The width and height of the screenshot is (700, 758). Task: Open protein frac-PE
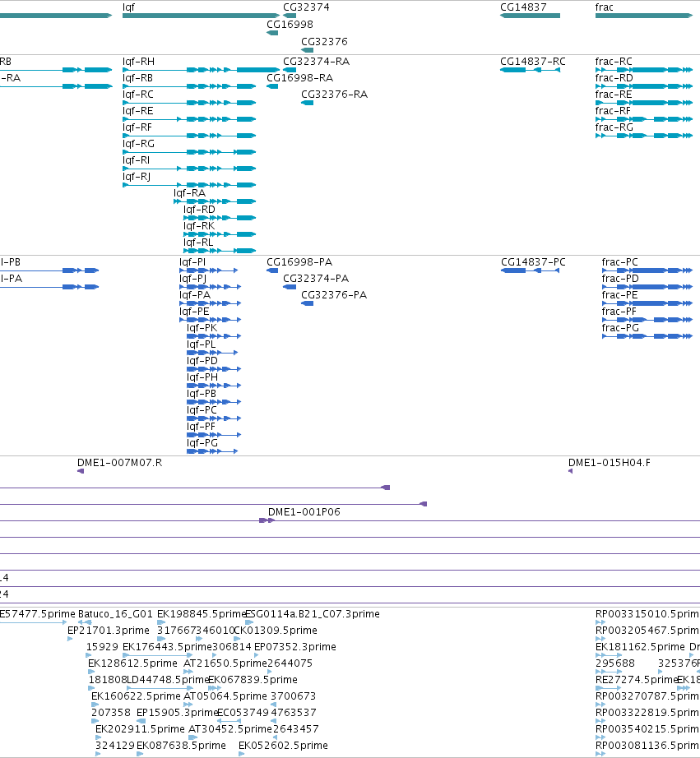coord(619,295)
